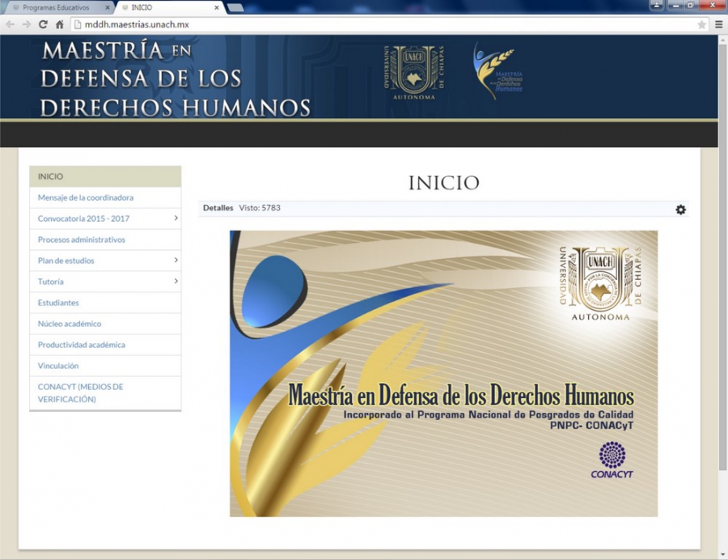Open Procesos administrativos

pyautogui.click(x=81, y=240)
